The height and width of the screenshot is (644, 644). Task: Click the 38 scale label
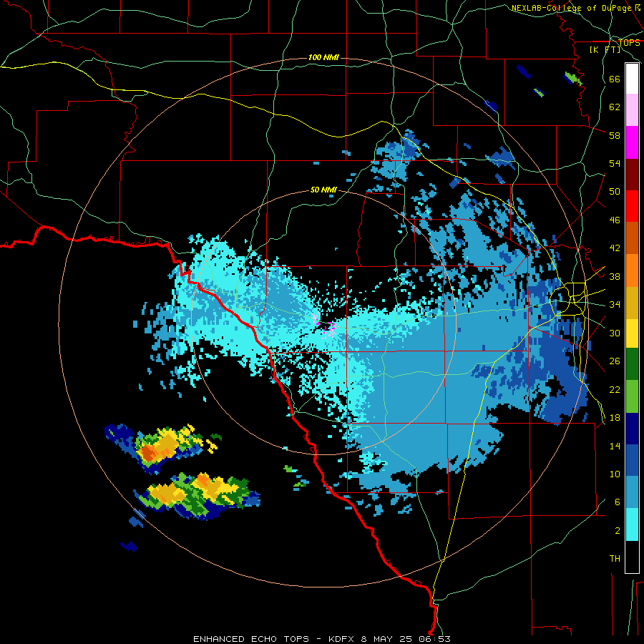click(x=615, y=277)
